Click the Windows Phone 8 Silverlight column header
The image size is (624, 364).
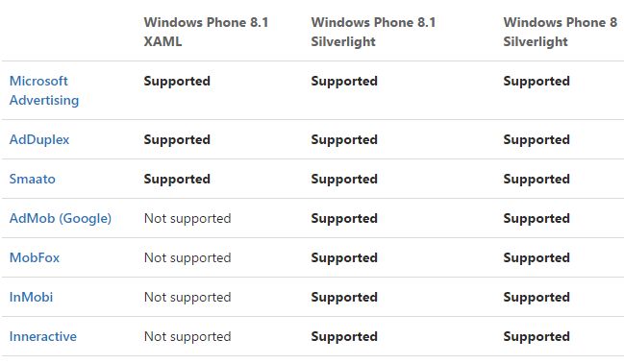pyautogui.click(x=561, y=32)
